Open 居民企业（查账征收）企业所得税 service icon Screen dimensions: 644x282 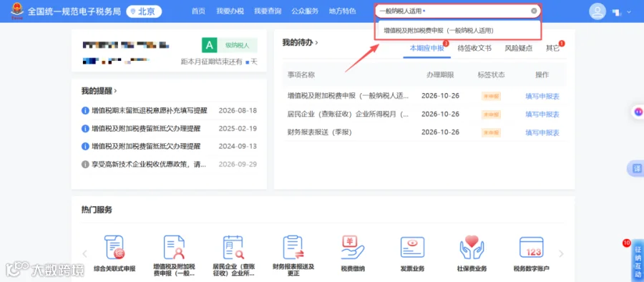[x=233, y=248]
